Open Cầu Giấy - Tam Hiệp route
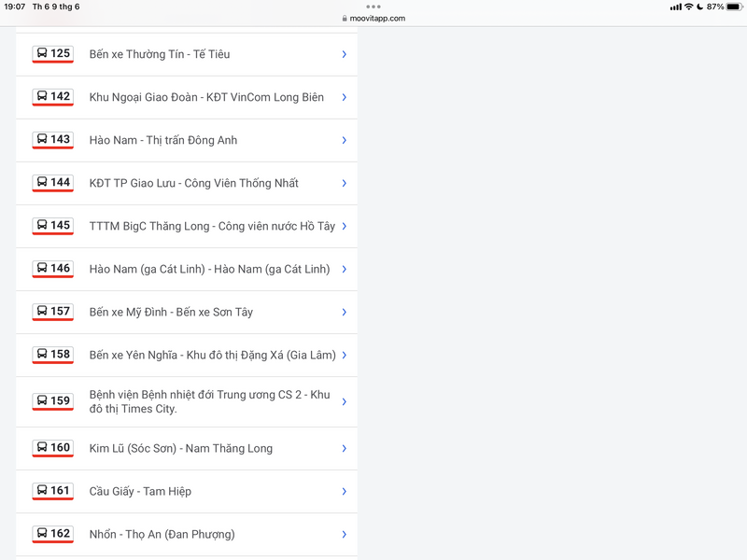The image size is (747, 560). [x=140, y=491]
